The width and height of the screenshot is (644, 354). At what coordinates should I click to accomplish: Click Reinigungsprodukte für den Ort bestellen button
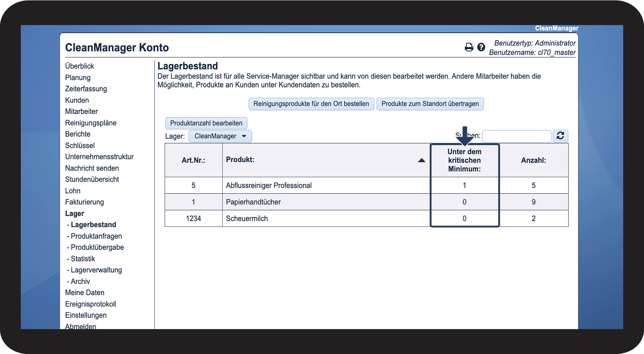tap(311, 104)
